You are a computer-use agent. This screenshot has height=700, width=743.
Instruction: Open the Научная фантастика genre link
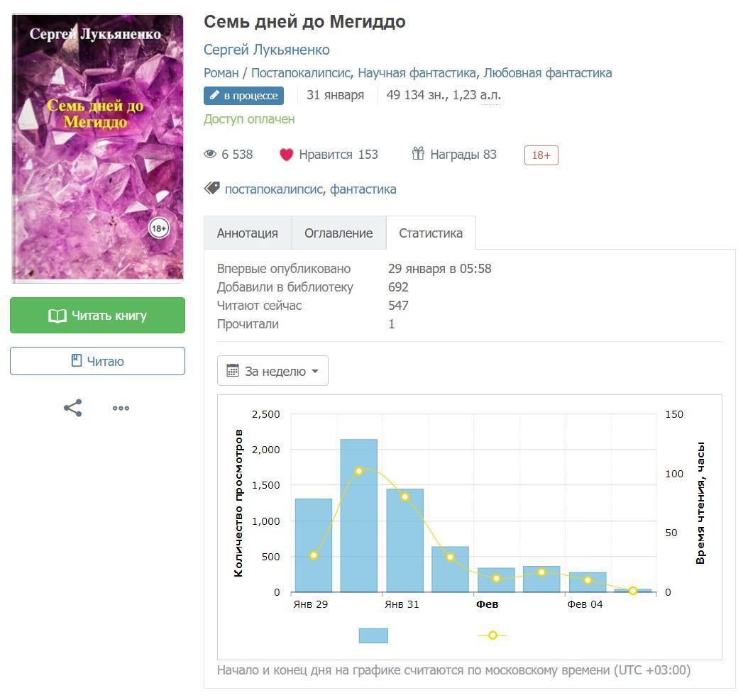(417, 73)
